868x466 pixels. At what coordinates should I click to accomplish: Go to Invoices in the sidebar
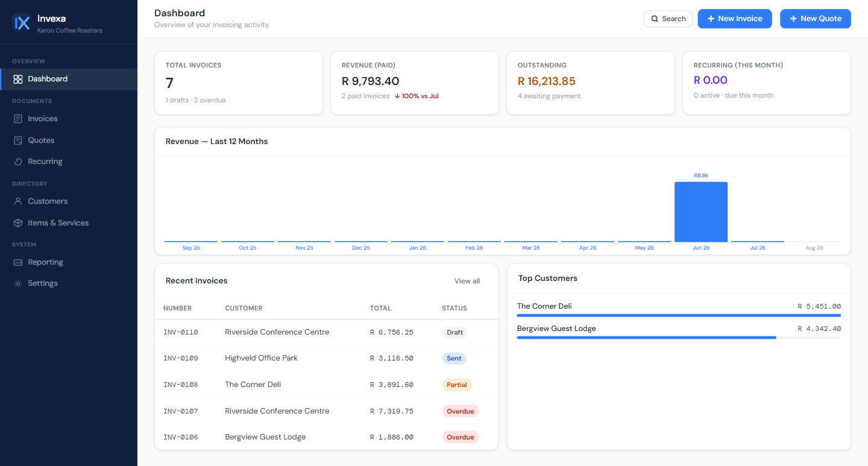click(x=69, y=119)
